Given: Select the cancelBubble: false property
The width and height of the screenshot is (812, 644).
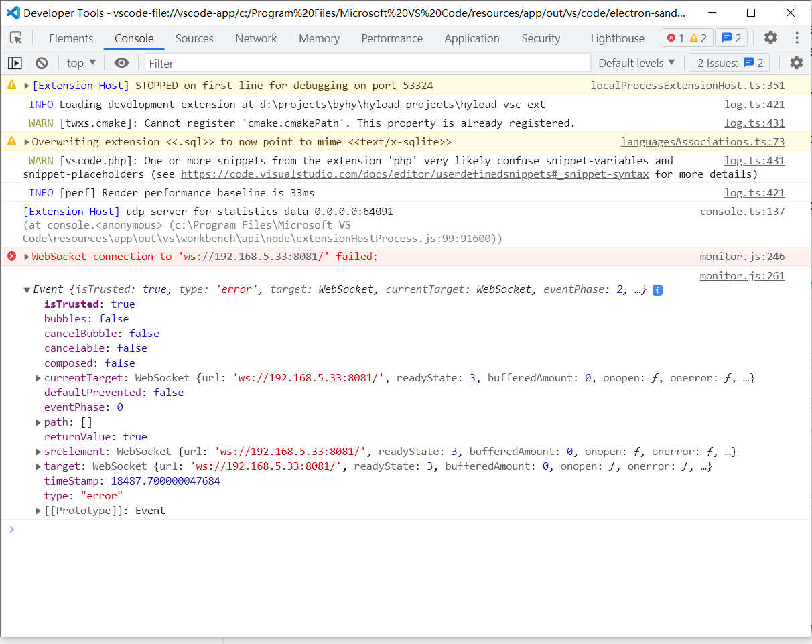Looking at the screenshot, I should (x=102, y=334).
